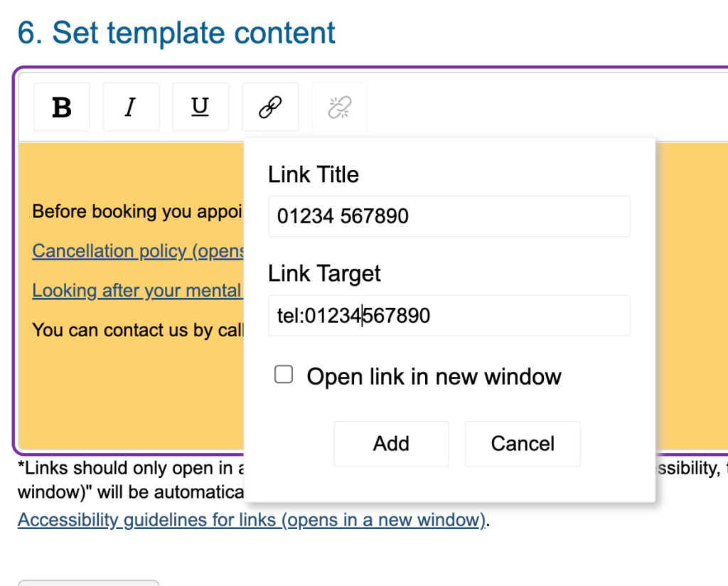Cancel the link dialog

click(523, 444)
